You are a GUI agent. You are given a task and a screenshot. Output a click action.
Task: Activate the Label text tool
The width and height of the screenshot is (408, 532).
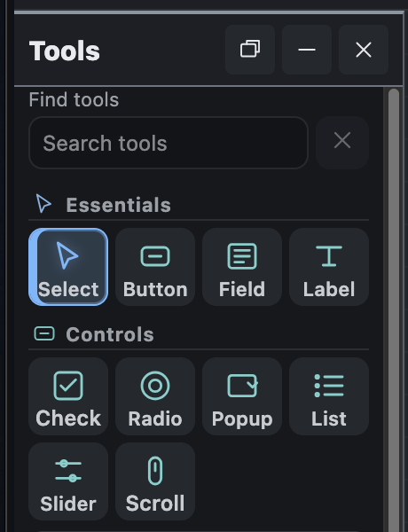(329, 267)
